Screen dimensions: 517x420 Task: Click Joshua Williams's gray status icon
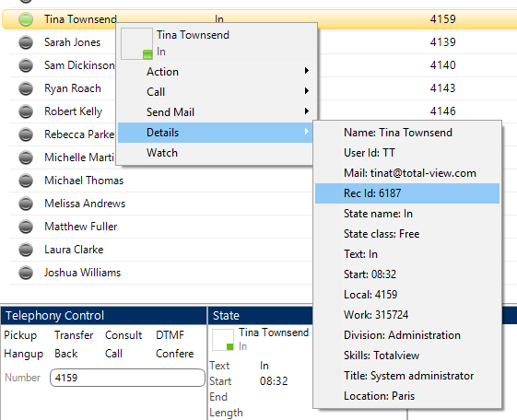click(x=26, y=273)
